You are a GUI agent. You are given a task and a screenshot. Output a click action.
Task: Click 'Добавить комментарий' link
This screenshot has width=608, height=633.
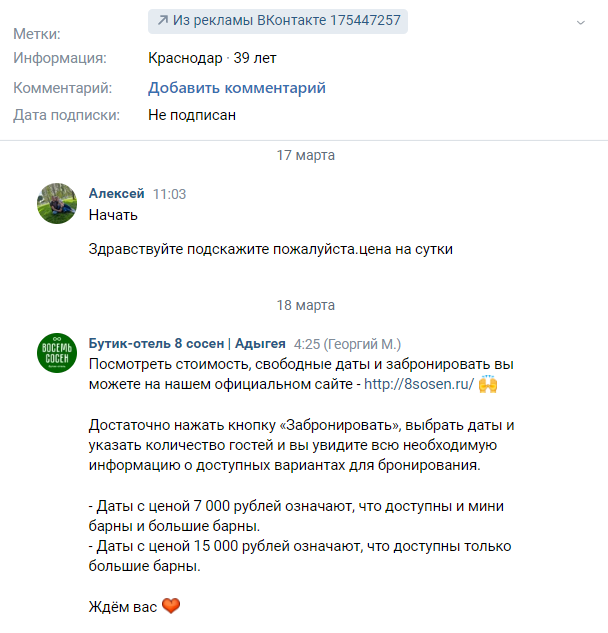pyautogui.click(x=237, y=88)
